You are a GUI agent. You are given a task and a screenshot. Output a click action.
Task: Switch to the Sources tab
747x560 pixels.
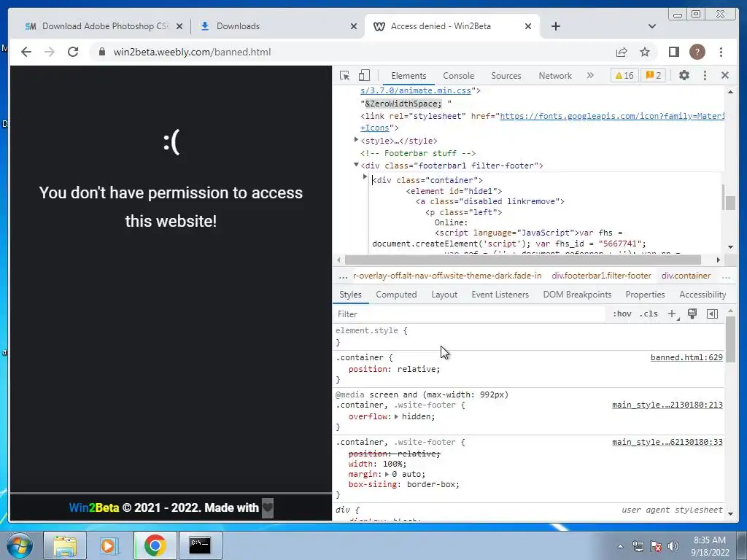click(x=506, y=76)
